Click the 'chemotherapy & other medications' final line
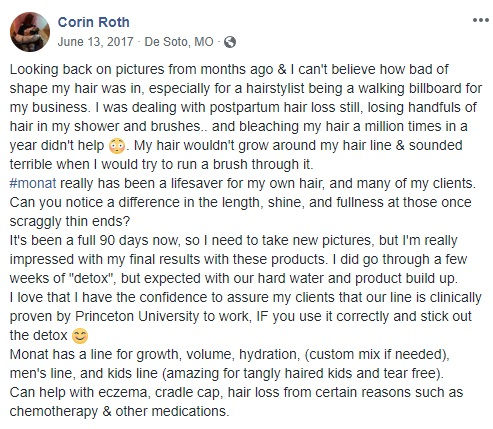 point(119,411)
